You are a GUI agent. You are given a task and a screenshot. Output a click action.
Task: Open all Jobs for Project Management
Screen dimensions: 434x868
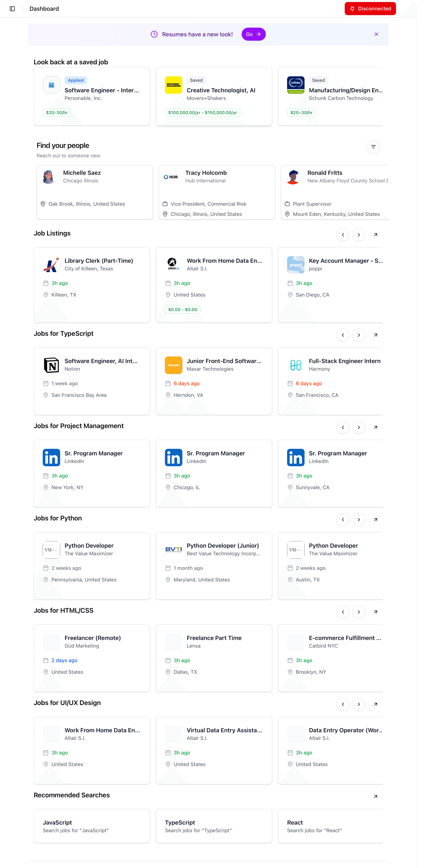point(375,427)
